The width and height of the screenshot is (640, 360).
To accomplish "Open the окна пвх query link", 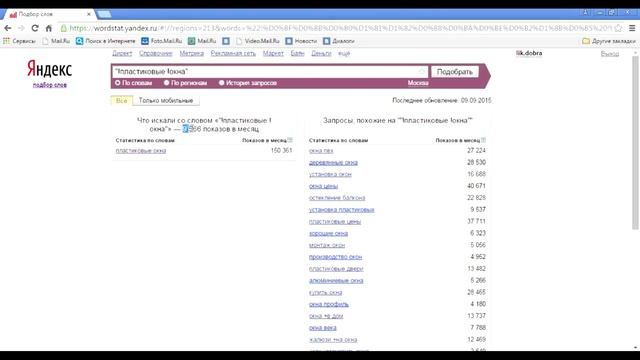I will (321, 151).
